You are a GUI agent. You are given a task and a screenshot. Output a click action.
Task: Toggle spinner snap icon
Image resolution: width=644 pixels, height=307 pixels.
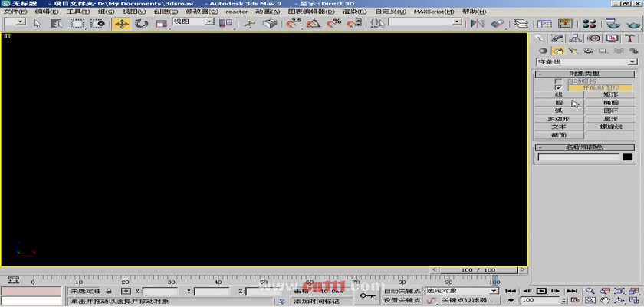[x=354, y=24]
